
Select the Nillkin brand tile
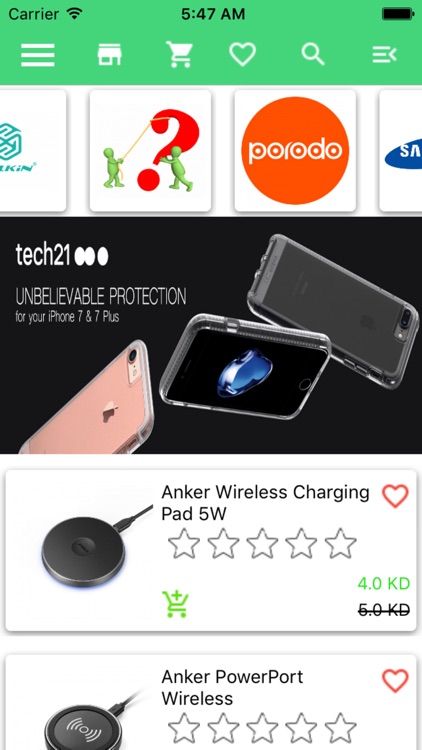click(33, 151)
